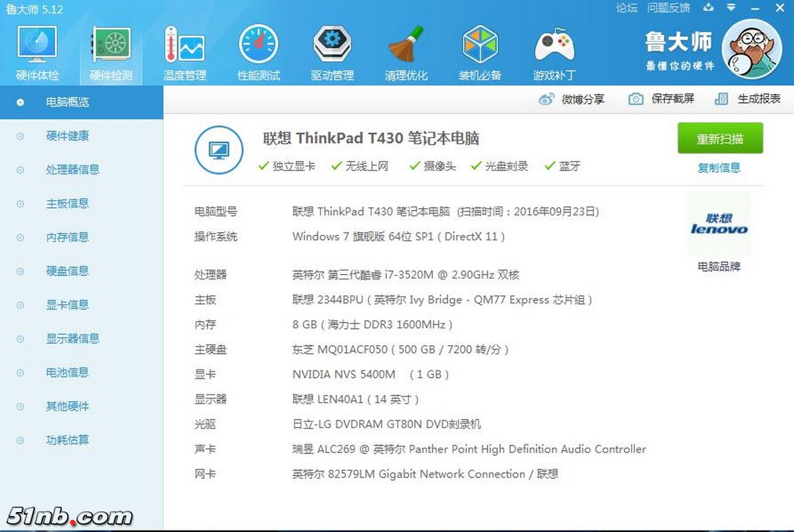Viewport: 794px width, 532px height.
Task: Open 性能测试 performance test gauge icon
Action: click(x=259, y=53)
